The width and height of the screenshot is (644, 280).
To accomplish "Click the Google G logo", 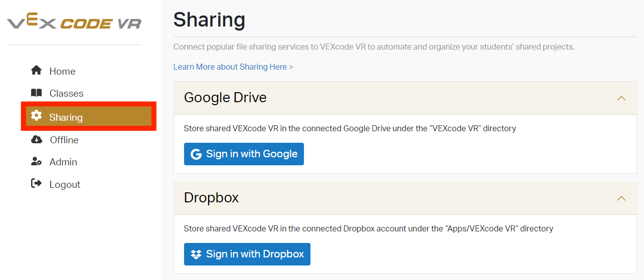I will [196, 154].
